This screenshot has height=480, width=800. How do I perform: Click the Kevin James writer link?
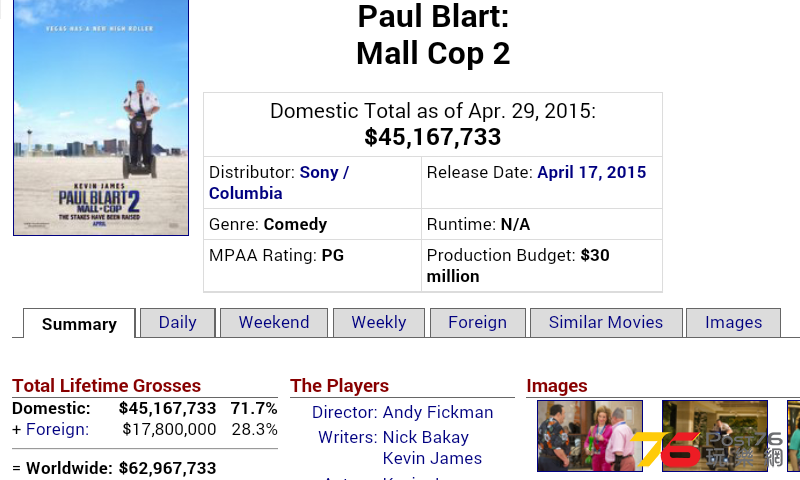[x=432, y=458]
